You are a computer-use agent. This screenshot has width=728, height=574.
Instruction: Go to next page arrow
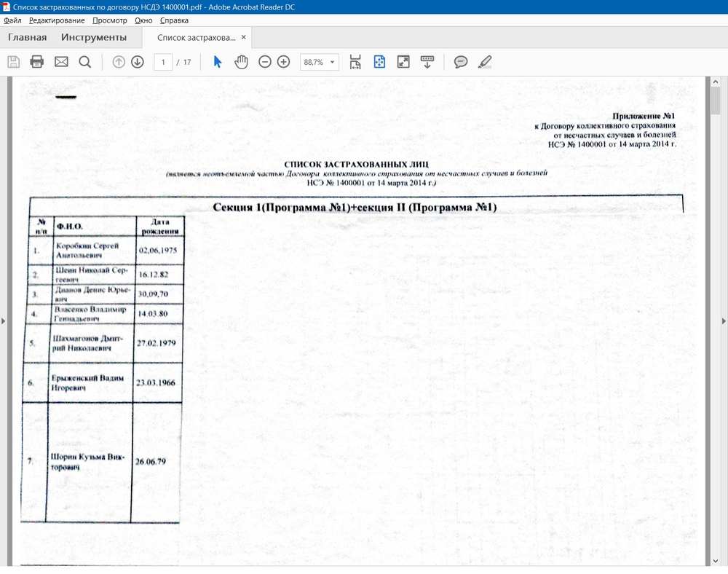click(x=138, y=62)
